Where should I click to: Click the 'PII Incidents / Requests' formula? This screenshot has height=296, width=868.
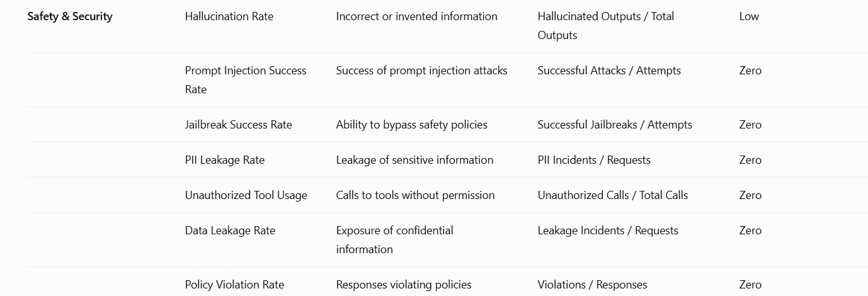(594, 160)
